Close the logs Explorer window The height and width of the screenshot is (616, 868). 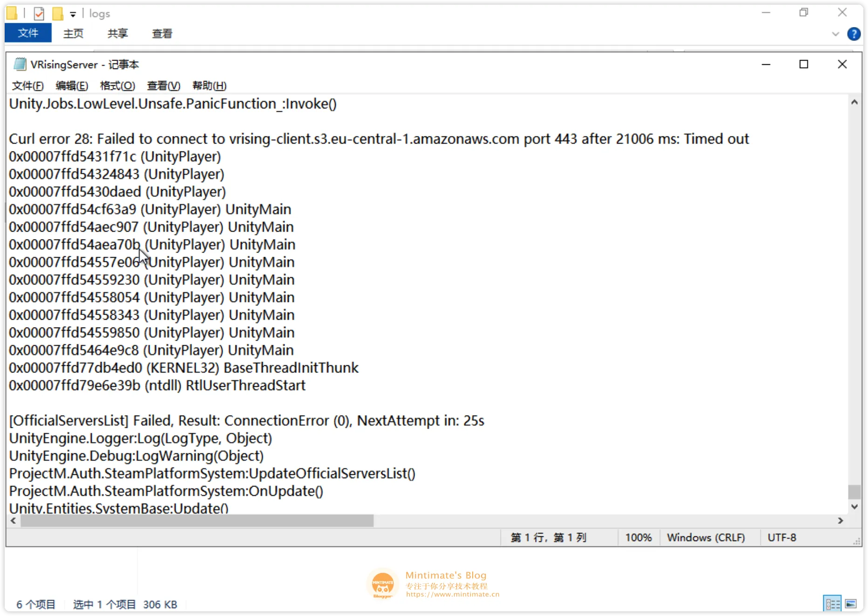[842, 13]
